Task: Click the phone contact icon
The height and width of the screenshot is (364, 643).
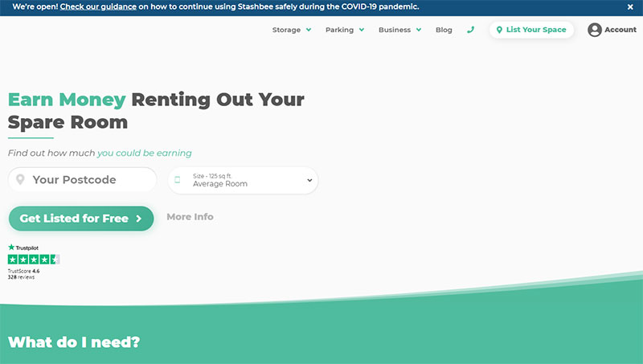Action: 471,30
